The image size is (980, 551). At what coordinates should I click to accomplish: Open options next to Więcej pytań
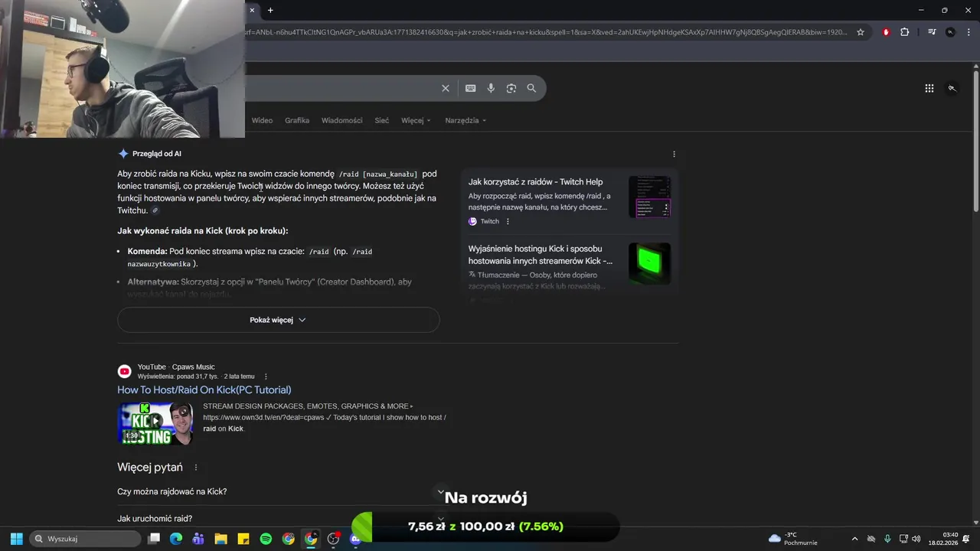[x=196, y=468]
